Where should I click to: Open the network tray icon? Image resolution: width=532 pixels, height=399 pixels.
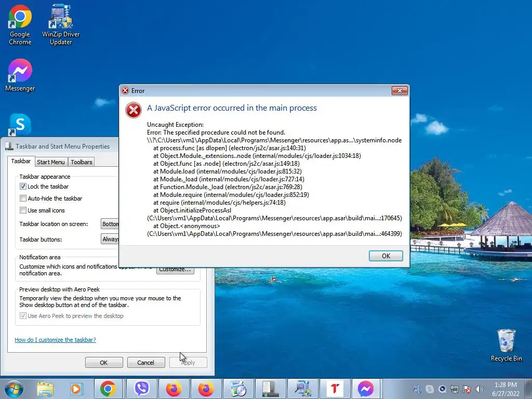point(455,389)
